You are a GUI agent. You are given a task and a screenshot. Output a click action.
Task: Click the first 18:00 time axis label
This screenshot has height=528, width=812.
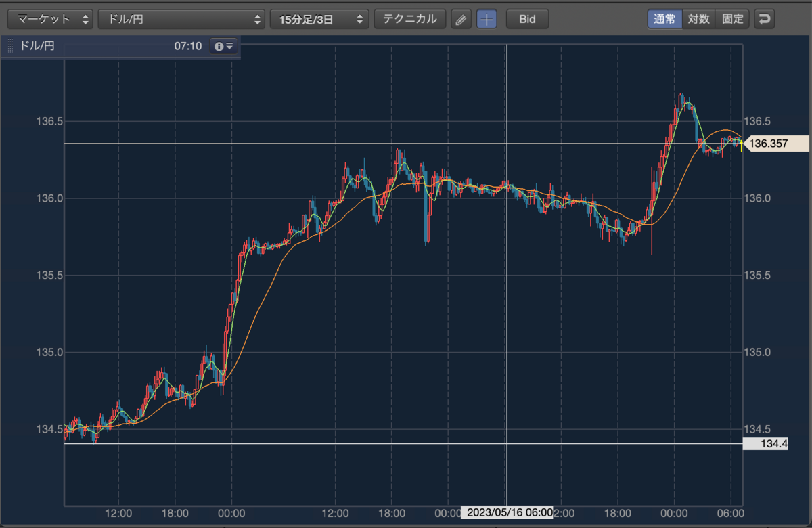[175, 512]
